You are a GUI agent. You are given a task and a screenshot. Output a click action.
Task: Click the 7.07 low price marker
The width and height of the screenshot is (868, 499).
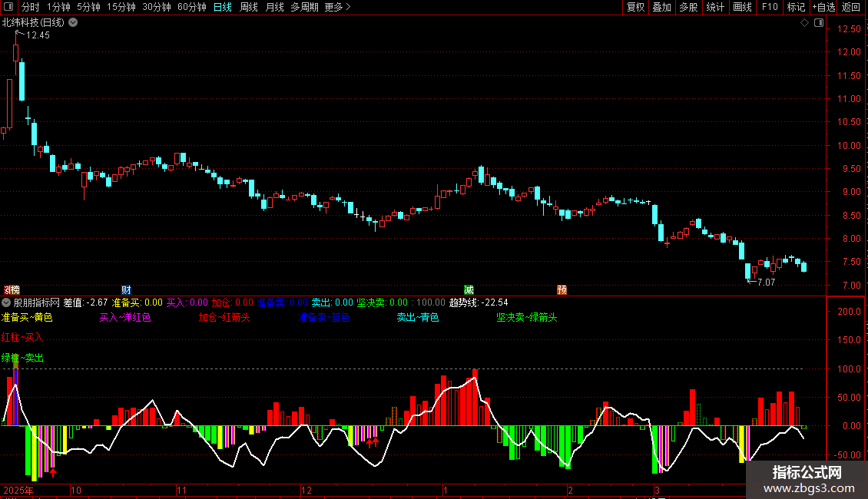click(x=766, y=283)
